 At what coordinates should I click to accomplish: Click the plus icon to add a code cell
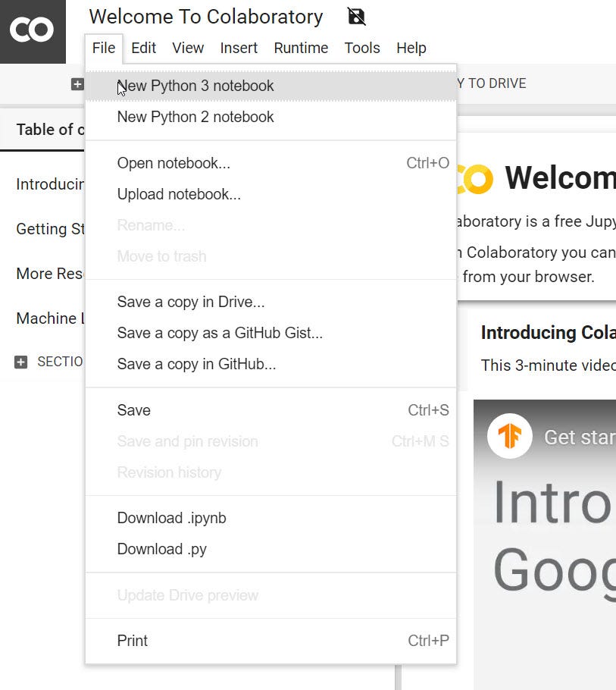point(77,84)
